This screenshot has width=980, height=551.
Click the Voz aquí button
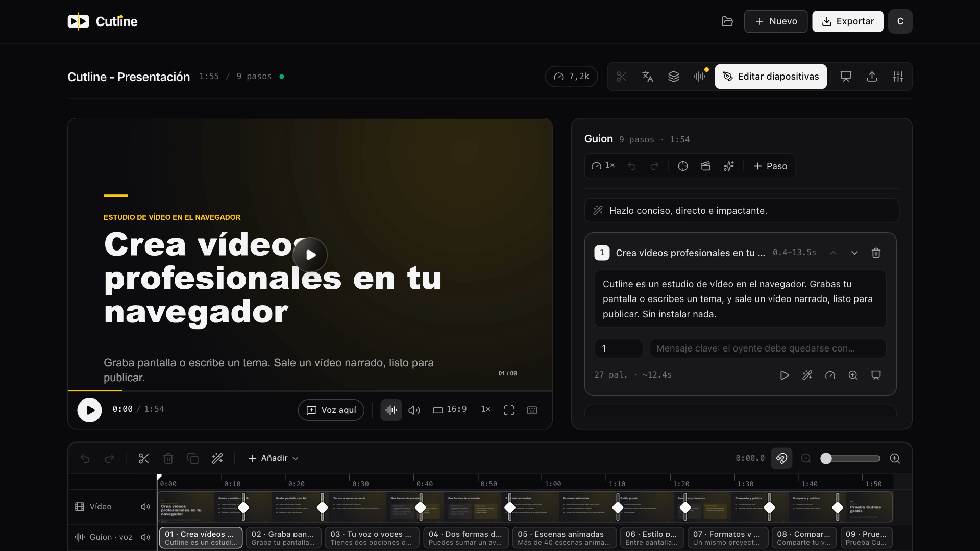point(331,410)
